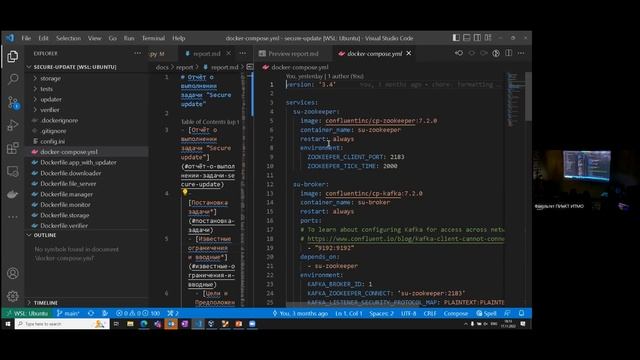
Task: Toggle panel layout button in title bar
Action: pyautogui.click(x=467, y=38)
